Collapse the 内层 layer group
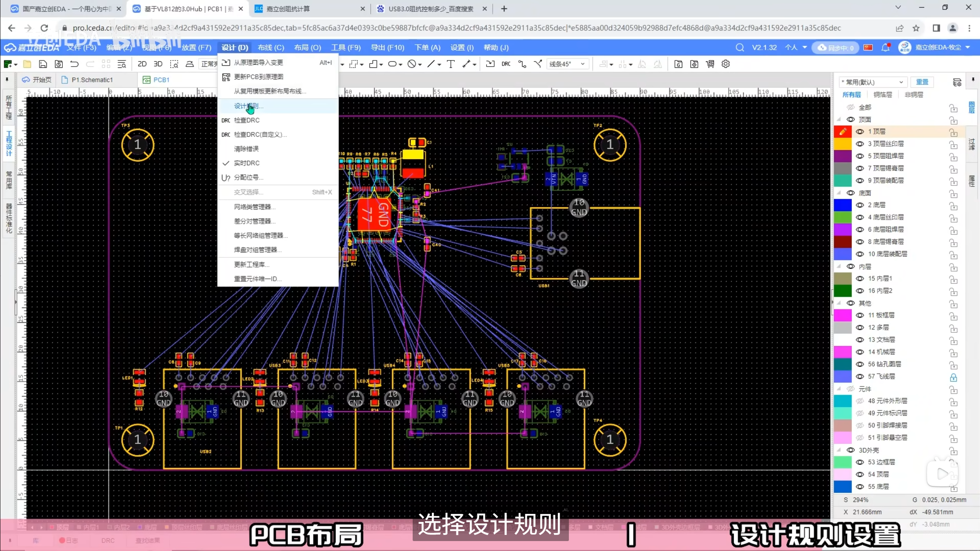The width and height of the screenshot is (980, 551). pyautogui.click(x=839, y=266)
